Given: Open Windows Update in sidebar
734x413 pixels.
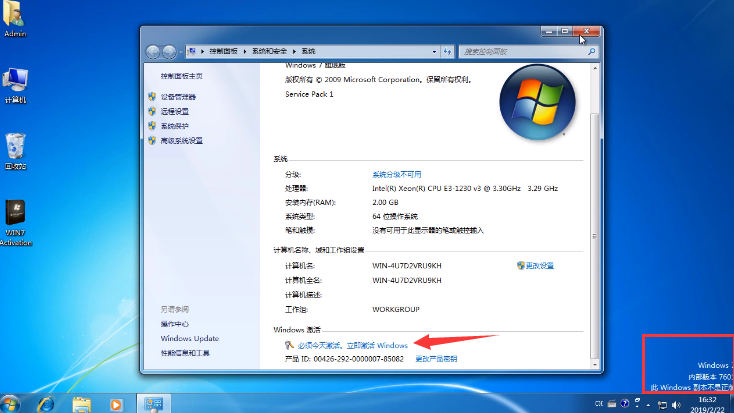Looking at the screenshot, I should click(190, 338).
